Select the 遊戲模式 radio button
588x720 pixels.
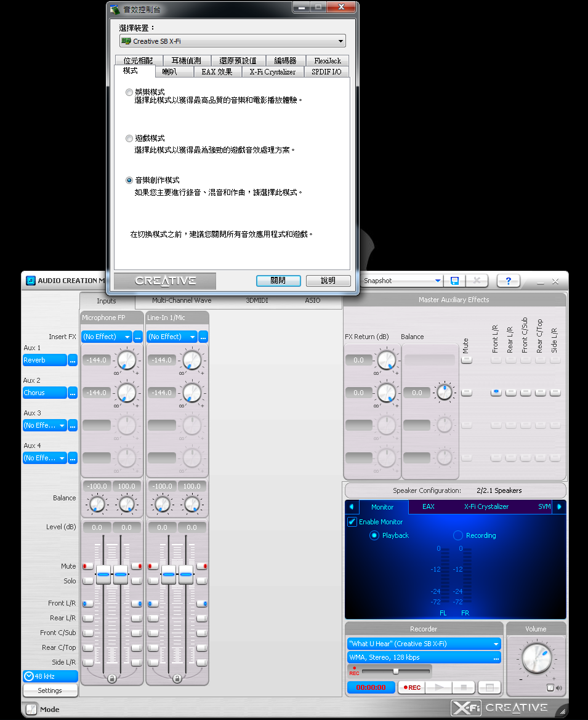click(x=129, y=138)
